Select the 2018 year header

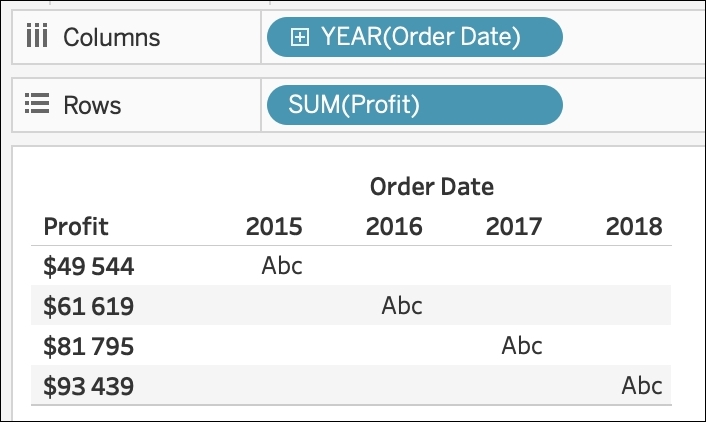coord(634,226)
